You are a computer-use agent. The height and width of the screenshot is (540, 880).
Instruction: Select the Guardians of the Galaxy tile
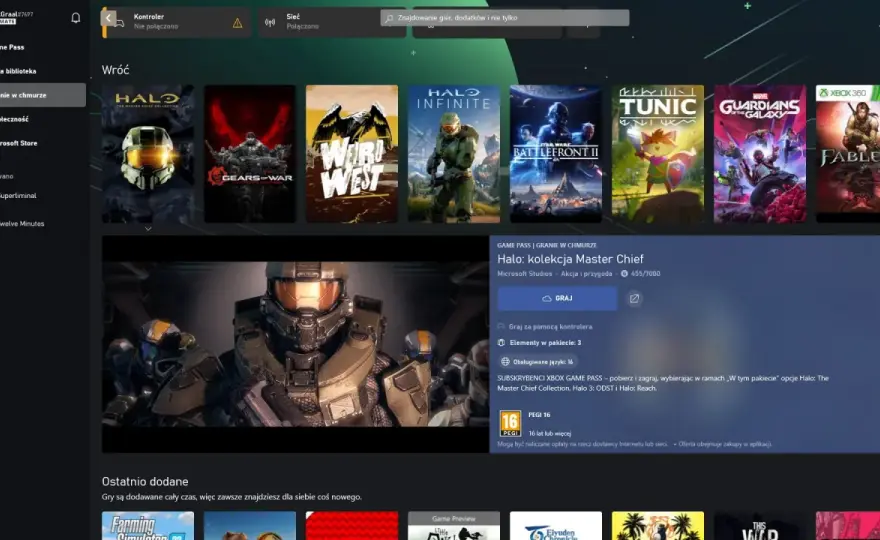(x=760, y=154)
